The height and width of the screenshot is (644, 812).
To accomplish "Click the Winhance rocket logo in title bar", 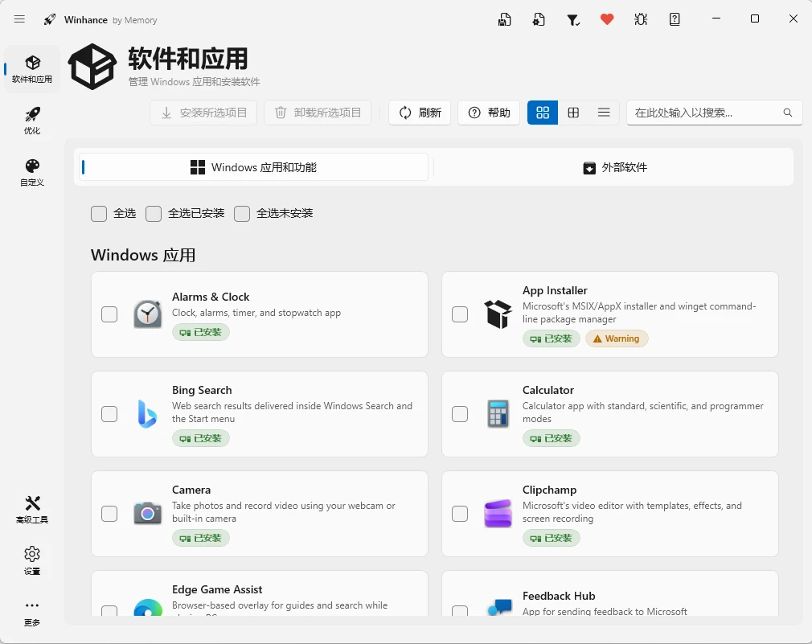I will pos(50,19).
